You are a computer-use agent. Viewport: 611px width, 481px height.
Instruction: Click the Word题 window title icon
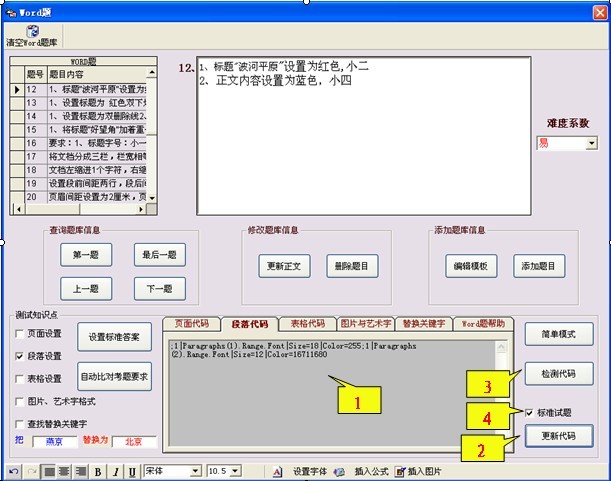[11, 12]
